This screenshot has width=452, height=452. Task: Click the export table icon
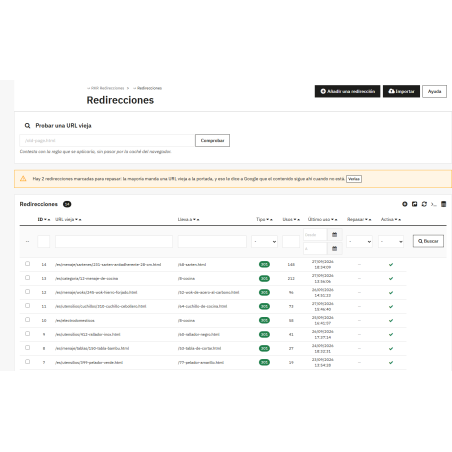click(414, 204)
